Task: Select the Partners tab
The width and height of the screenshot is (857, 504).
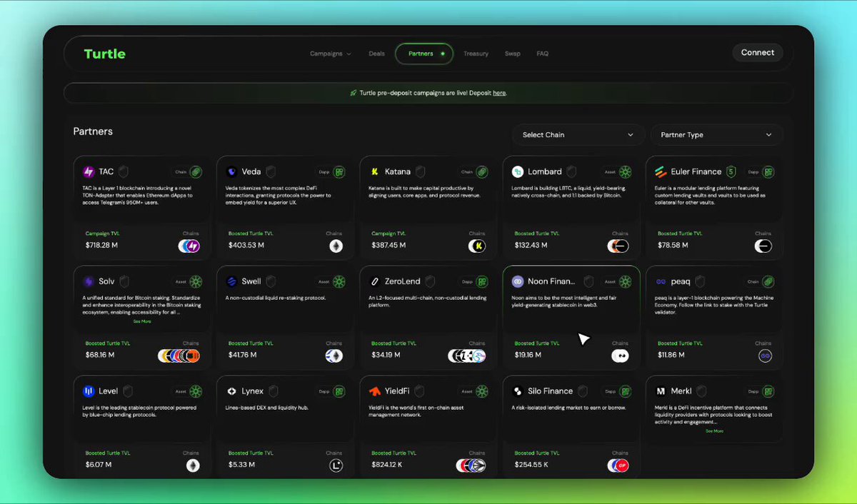Action: pos(424,54)
